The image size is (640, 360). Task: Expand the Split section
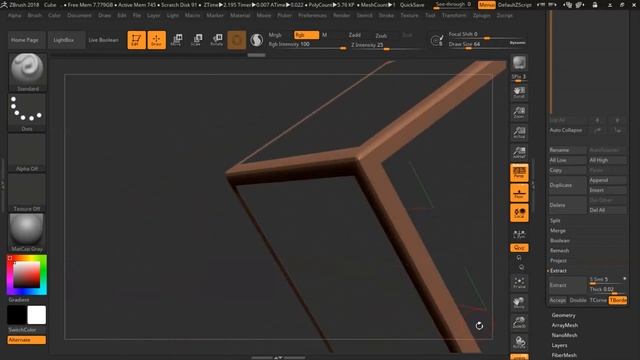tap(555, 220)
